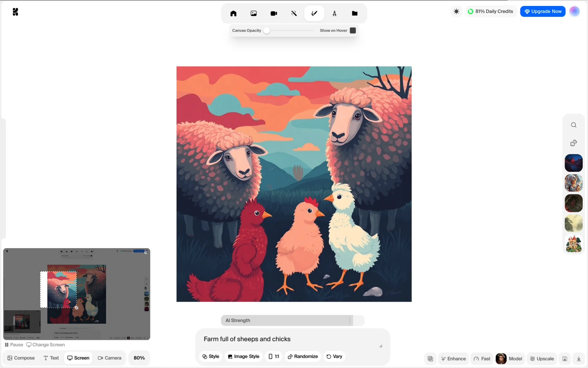588x368 pixels.
Task: Click the search icon in right sidebar
Action: tap(574, 125)
